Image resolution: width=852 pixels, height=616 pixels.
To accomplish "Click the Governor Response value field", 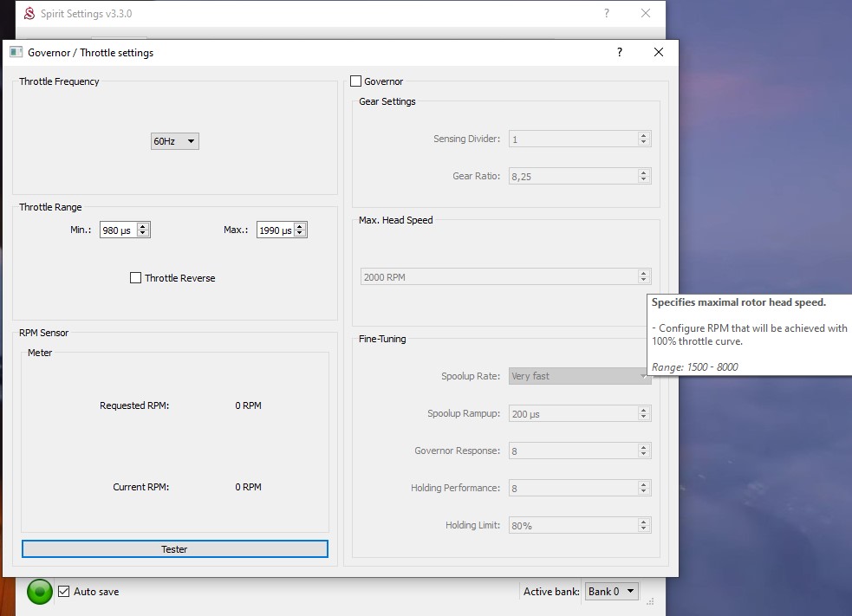I will (572, 451).
